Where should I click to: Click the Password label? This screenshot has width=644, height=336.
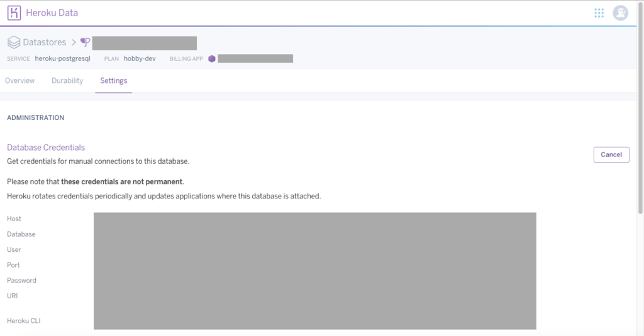21,281
